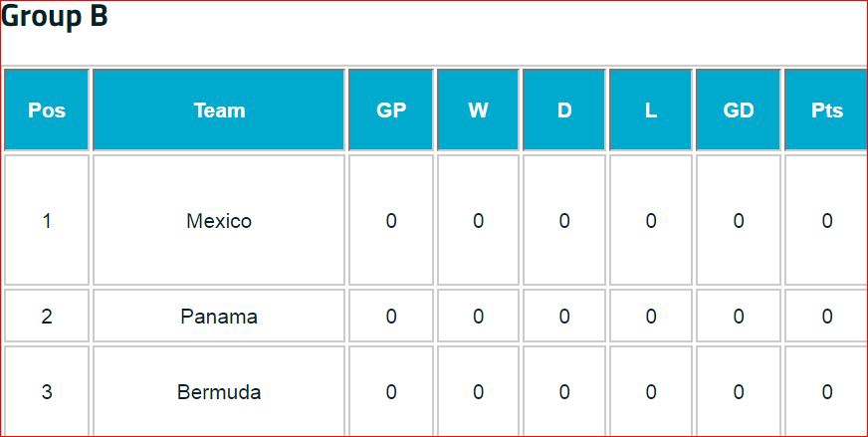Image resolution: width=868 pixels, height=437 pixels.
Task: Select Mexico's wins value cell
Action: pos(478,221)
